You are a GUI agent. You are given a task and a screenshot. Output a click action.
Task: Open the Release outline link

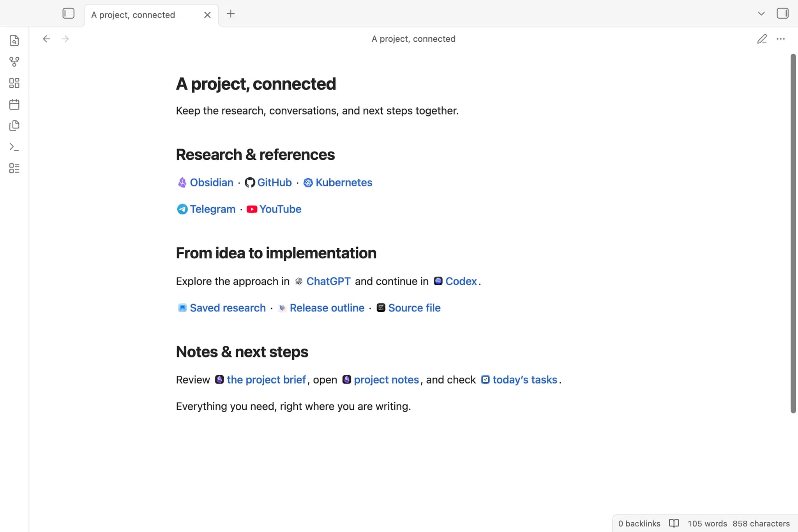[327, 308]
